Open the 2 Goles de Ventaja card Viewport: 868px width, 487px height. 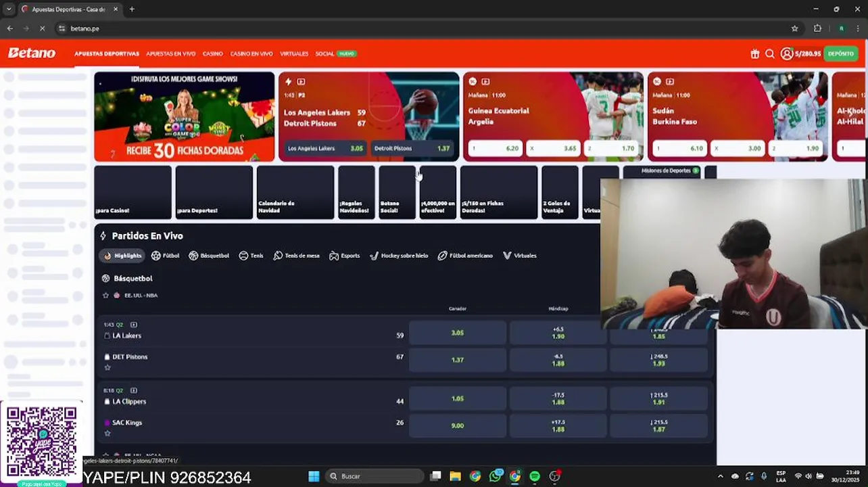point(560,192)
